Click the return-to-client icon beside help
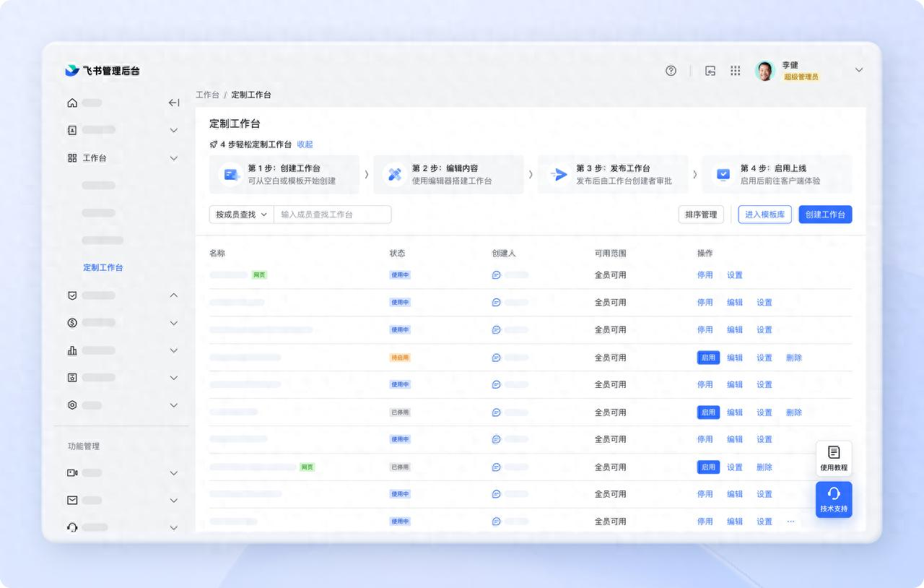The width and height of the screenshot is (924, 588). click(x=710, y=70)
